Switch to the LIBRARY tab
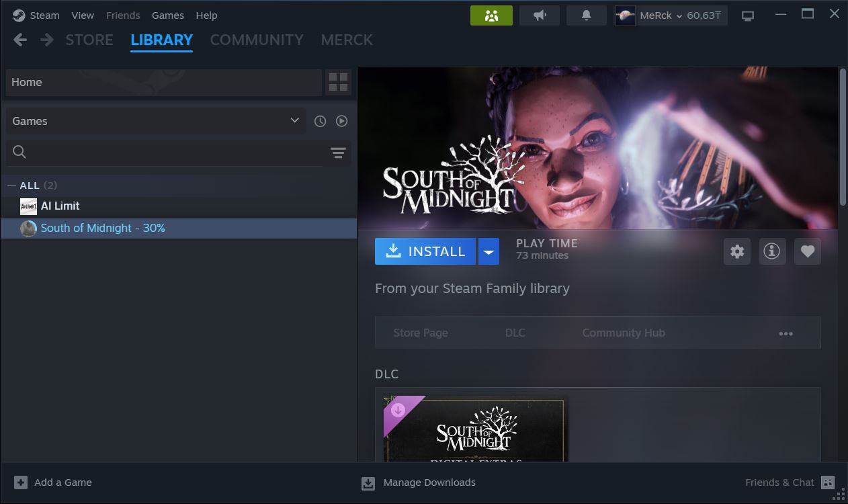 (x=161, y=40)
